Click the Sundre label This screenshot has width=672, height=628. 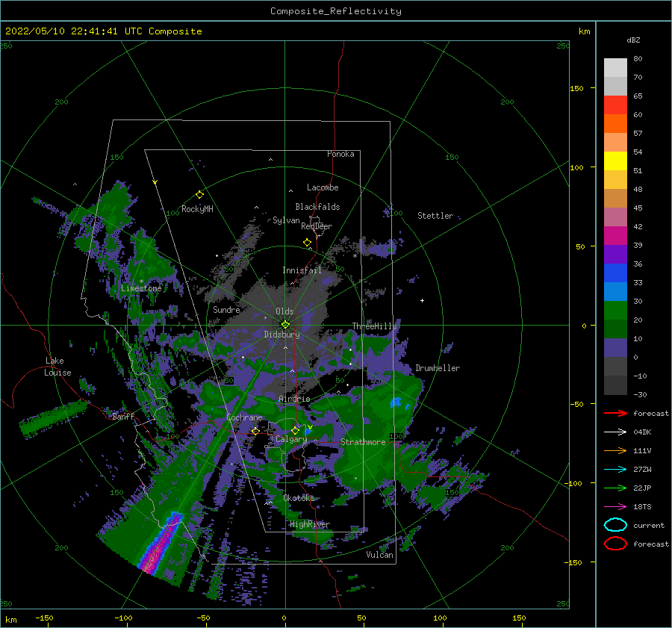(x=227, y=309)
